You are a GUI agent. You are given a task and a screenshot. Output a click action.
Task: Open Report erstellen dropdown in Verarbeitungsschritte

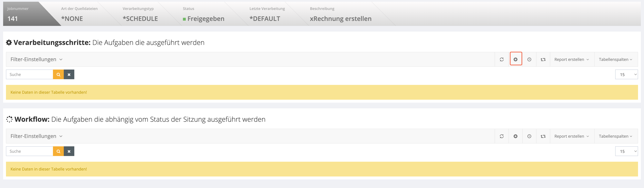572,59
